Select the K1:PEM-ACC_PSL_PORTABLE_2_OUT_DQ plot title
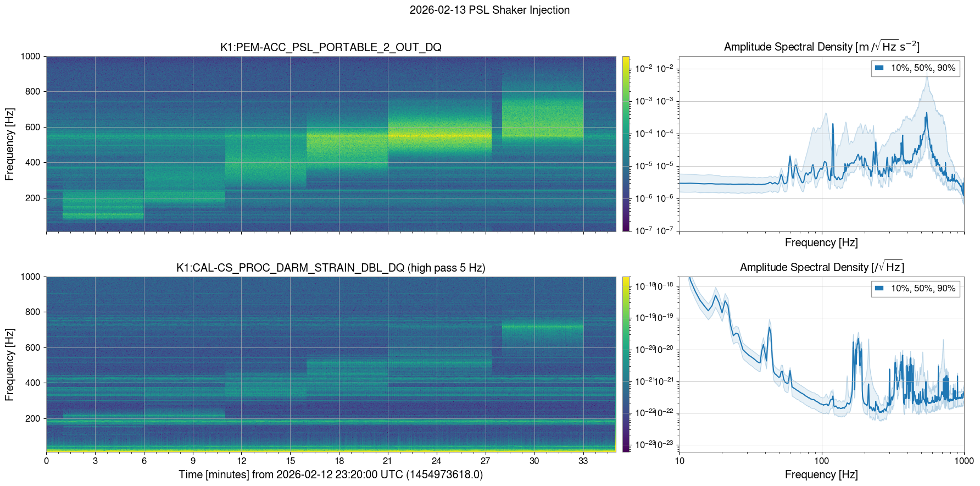This screenshot has width=980, height=486. point(331,47)
